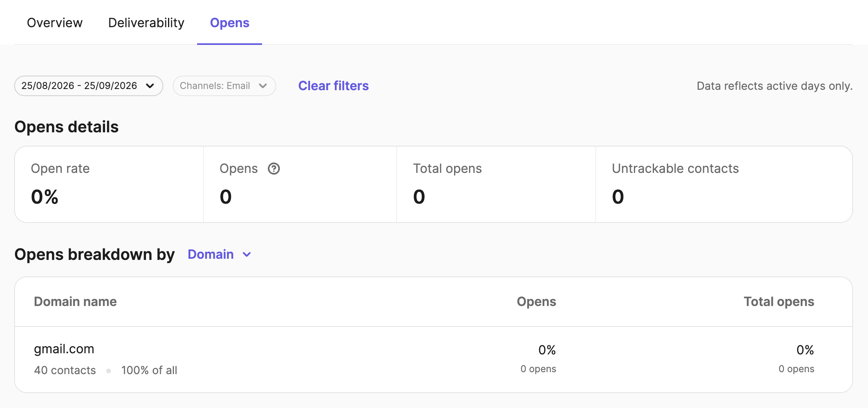Screen dimensions: 868x408
Task: Click the Opens column header in table
Action: tap(536, 302)
